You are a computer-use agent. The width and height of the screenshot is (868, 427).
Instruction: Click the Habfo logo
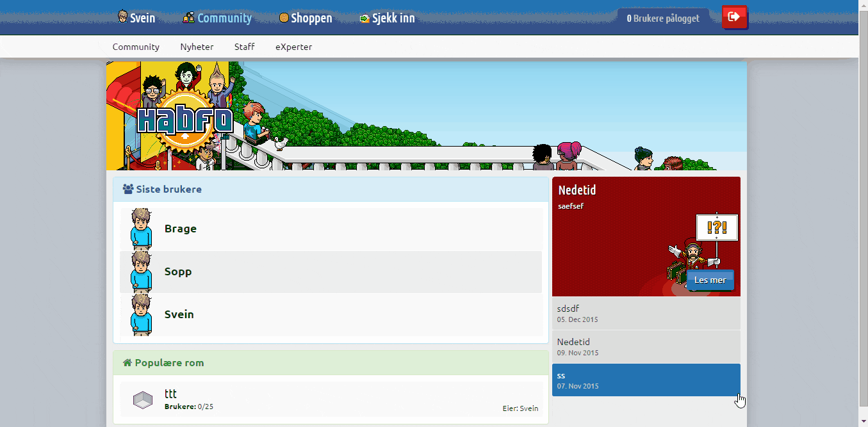pyautogui.click(x=184, y=120)
